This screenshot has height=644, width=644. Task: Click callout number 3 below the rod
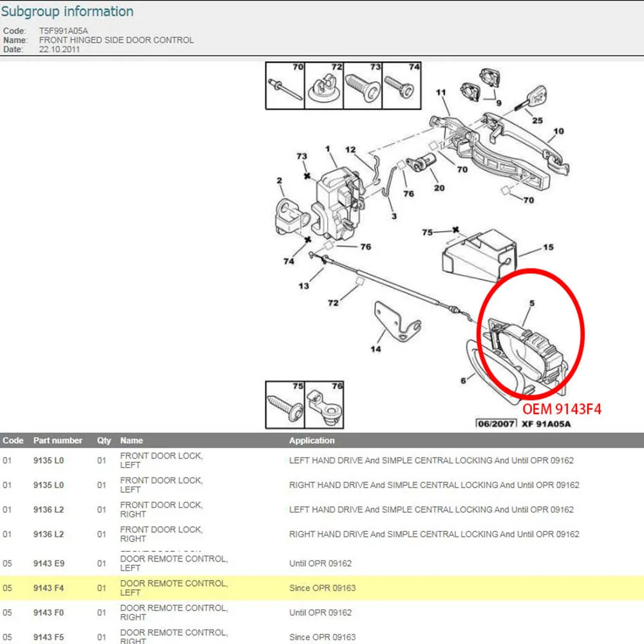pyautogui.click(x=394, y=216)
